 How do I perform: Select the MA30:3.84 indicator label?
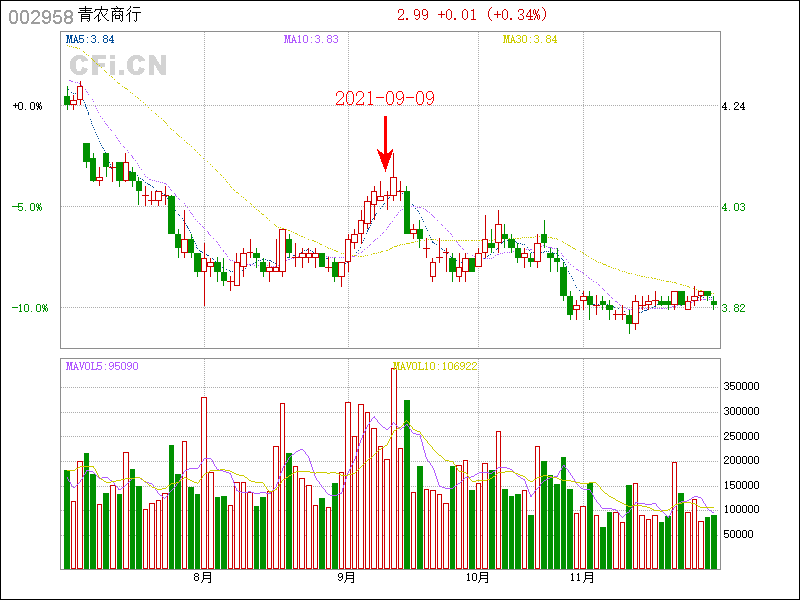point(529,39)
